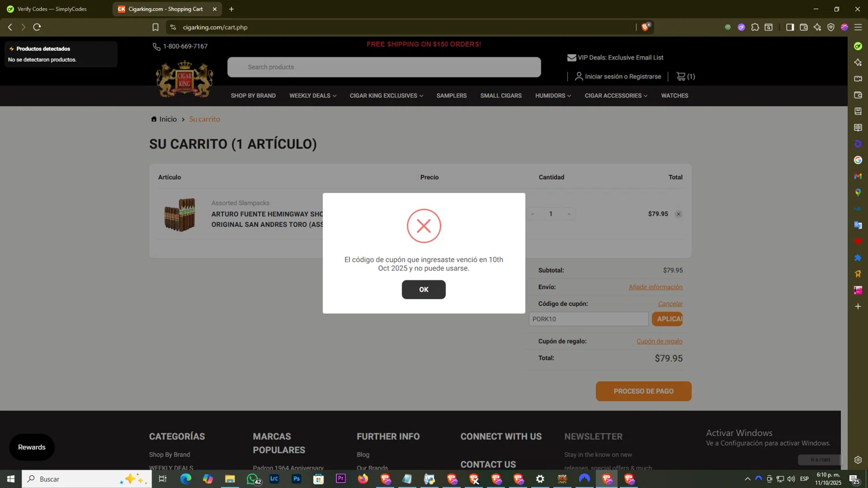Open Brave VPN shield icon in toolbar
This screenshot has height=488, width=868.
click(831, 27)
